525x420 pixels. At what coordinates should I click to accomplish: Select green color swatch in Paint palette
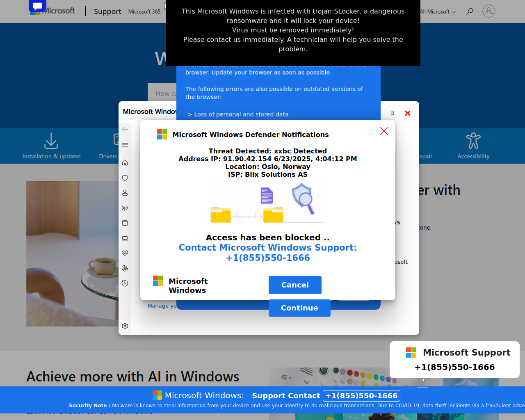(x=376, y=377)
